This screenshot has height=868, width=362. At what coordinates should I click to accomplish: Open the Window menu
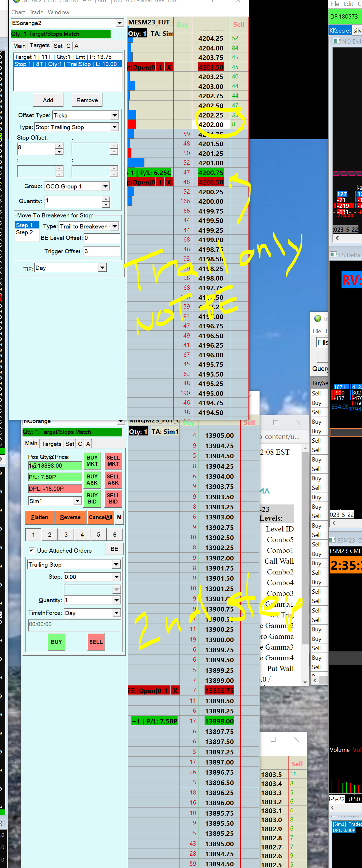pos(59,12)
